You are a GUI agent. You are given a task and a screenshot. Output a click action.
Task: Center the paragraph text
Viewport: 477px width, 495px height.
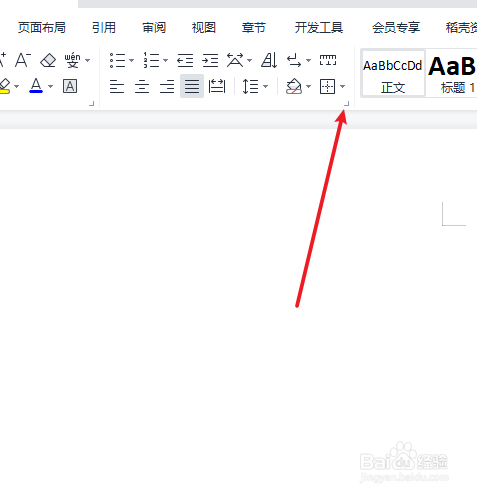(142, 87)
